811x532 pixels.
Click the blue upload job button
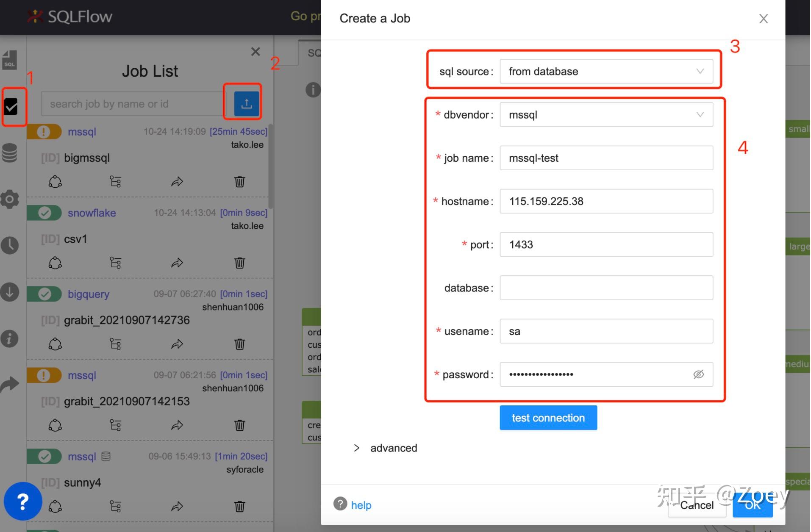[x=246, y=104]
